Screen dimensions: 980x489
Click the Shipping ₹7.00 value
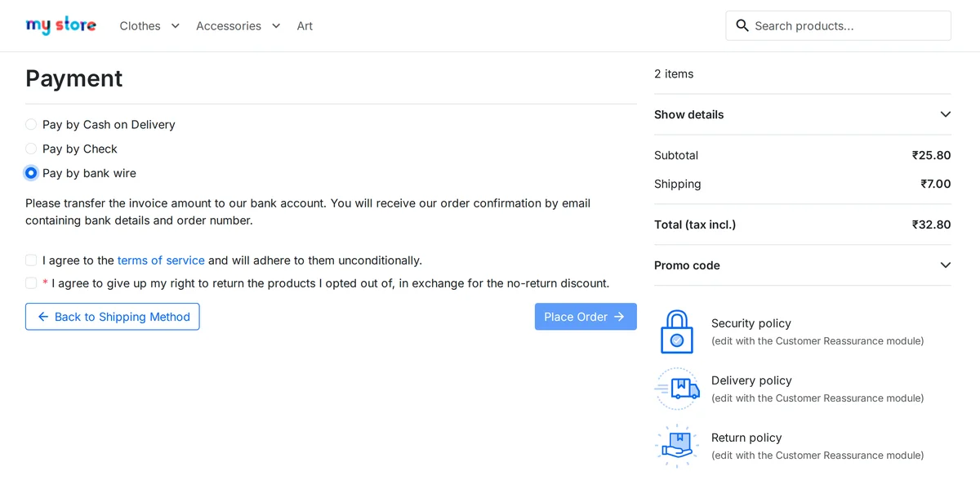click(936, 184)
